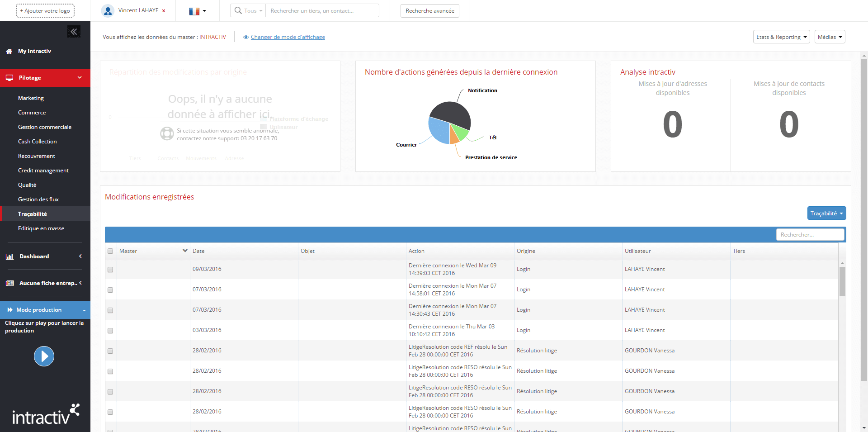868x432 pixels.
Task: Open the blue Traçabilité dropdown button
Action: tap(826, 214)
